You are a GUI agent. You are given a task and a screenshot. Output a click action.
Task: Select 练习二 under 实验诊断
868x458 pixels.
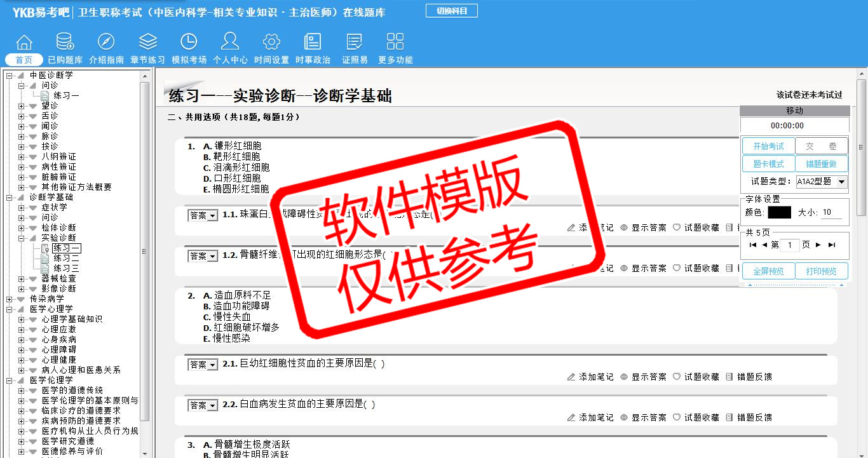pyautogui.click(x=66, y=258)
